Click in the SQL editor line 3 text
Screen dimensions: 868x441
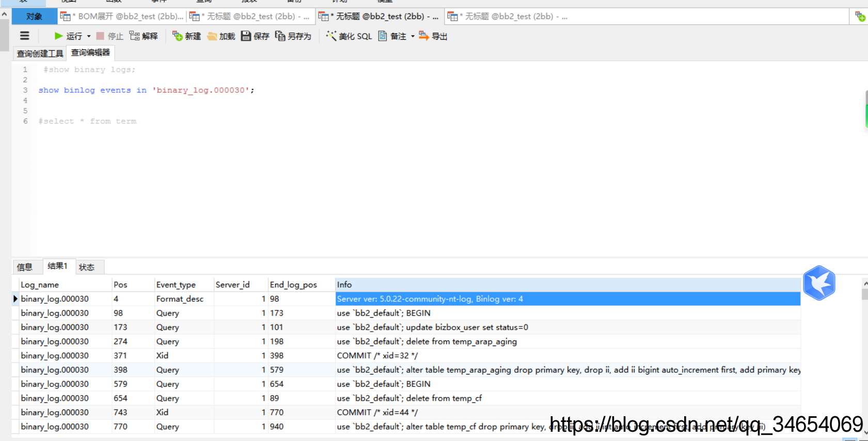pos(146,90)
